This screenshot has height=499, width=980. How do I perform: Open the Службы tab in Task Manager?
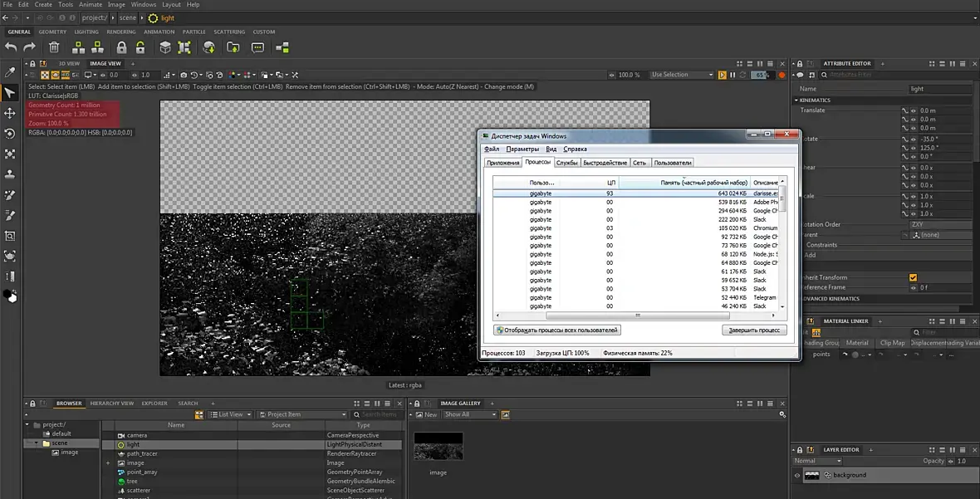[x=567, y=163]
